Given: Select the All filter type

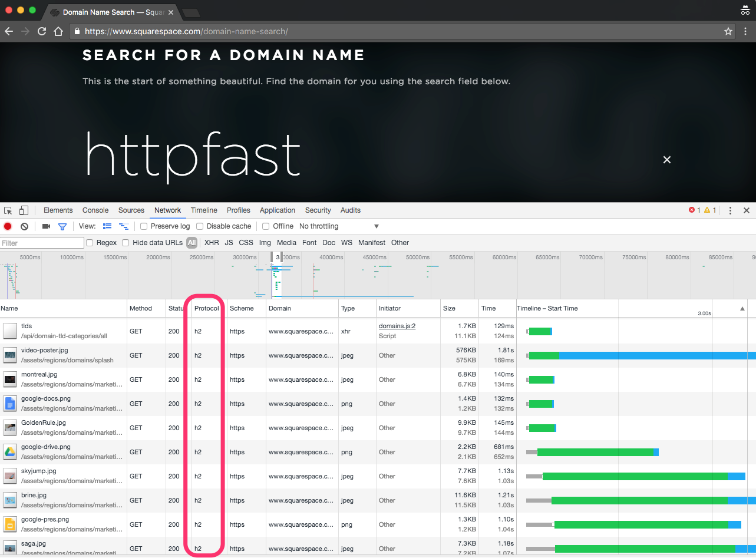Looking at the screenshot, I should click(x=192, y=243).
